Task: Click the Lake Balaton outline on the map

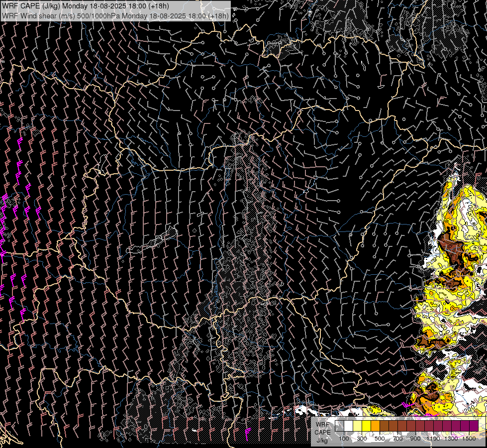Action: tap(152, 240)
